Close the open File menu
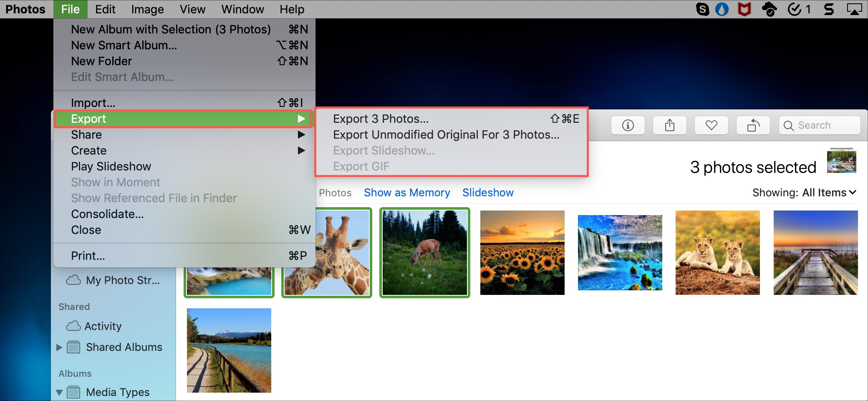The width and height of the screenshot is (868, 401). pyautogui.click(x=70, y=9)
